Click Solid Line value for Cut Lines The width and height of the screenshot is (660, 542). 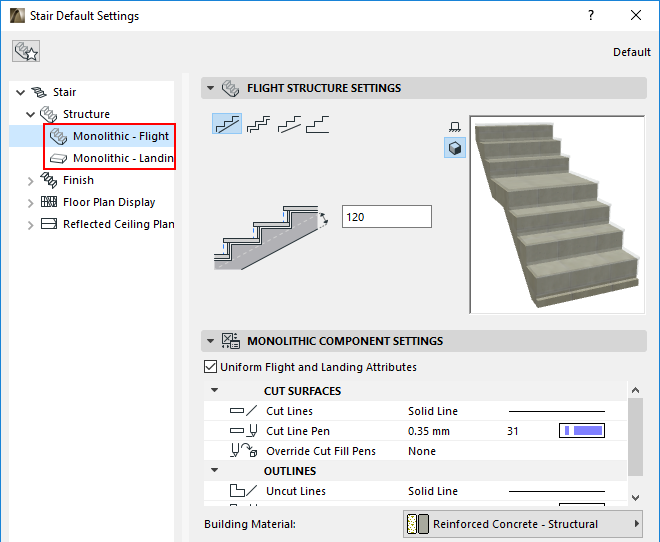[433, 411]
